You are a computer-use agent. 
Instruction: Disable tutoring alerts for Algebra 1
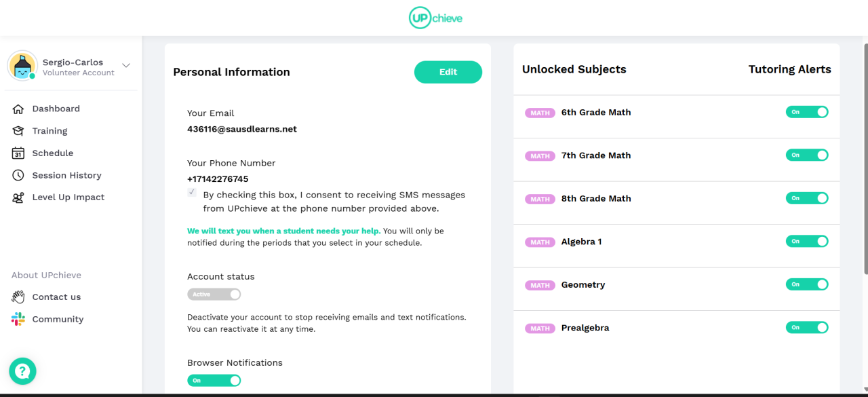click(x=806, y=242)
